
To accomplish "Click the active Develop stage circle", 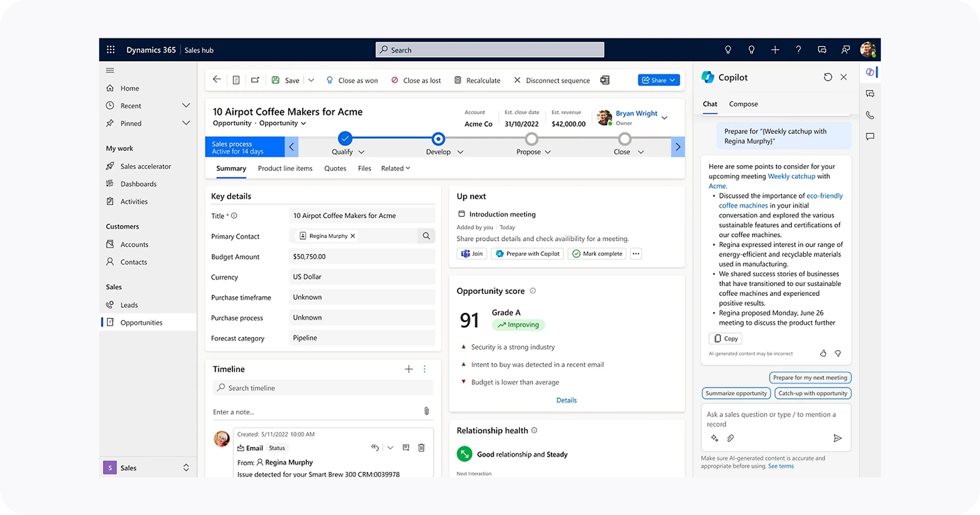I will tap(438, 138).
